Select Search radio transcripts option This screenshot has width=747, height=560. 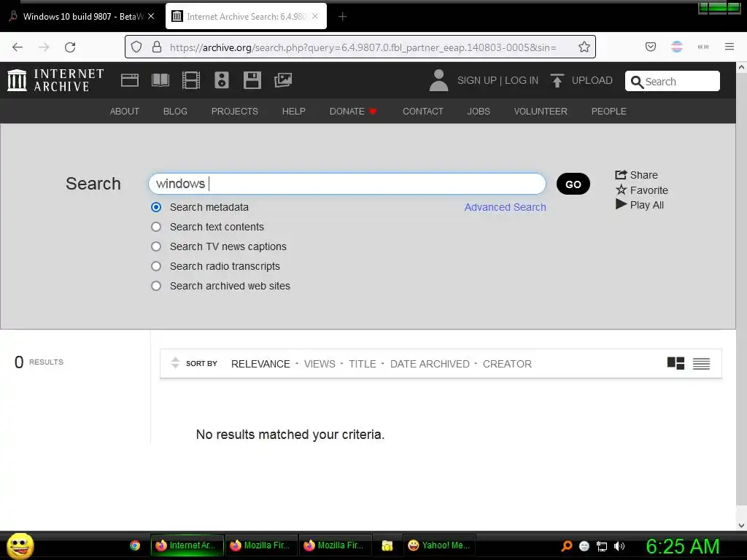[156, 266]
